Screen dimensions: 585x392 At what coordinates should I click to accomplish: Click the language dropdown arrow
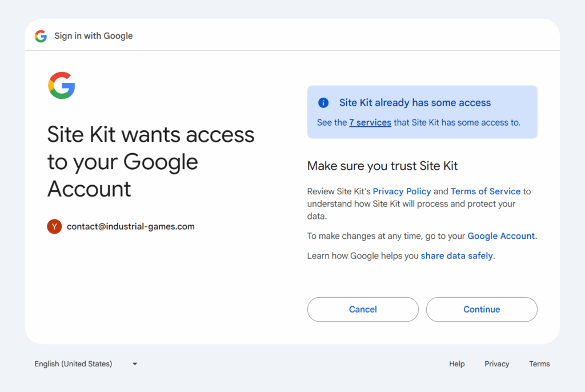[135, 364]
